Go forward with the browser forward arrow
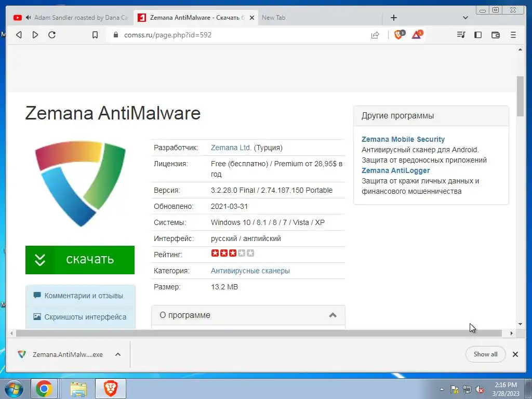 point(35,35)
